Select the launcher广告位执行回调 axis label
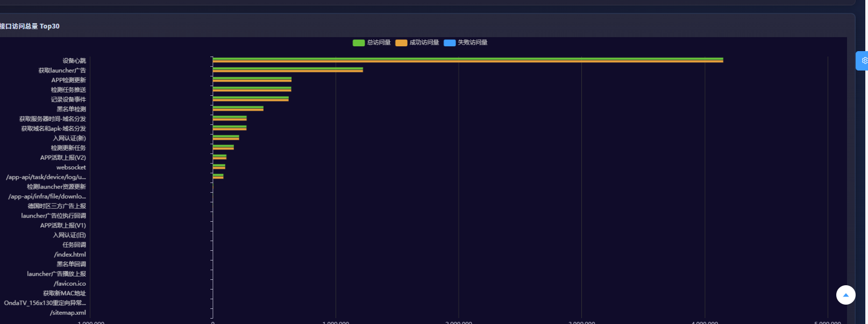 [53, 216]
